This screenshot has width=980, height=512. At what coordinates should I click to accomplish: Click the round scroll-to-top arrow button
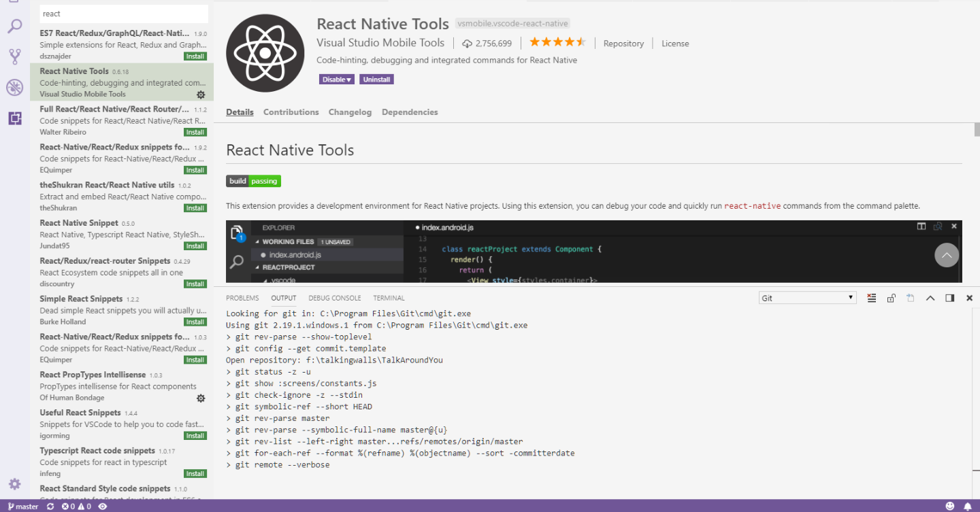tap(947, 255)
